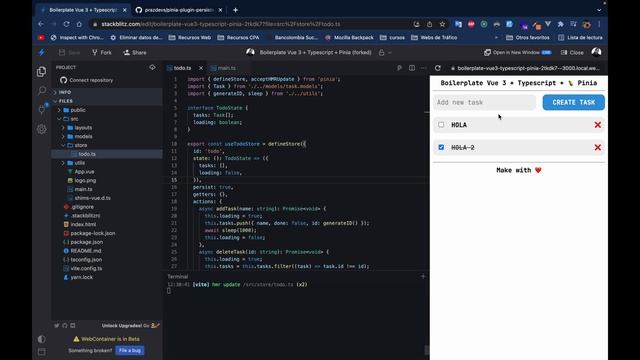The height and width of the screenshot is (360, 640).
Task: Click the File a bug button
Action: point(130,350)
